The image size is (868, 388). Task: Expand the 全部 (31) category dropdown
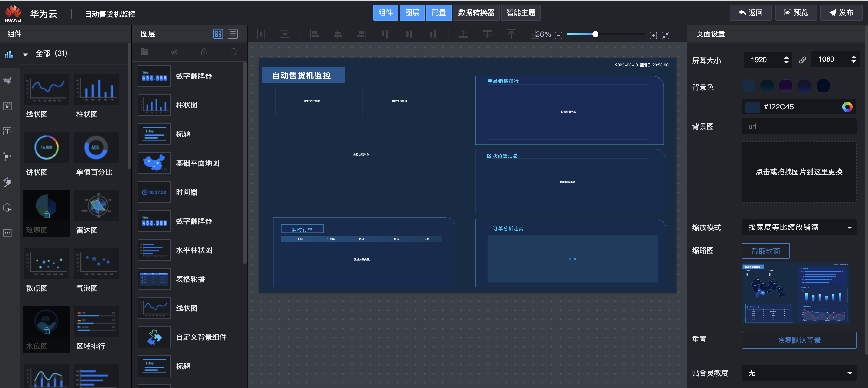pyautogui.click(x=25, y=54)
